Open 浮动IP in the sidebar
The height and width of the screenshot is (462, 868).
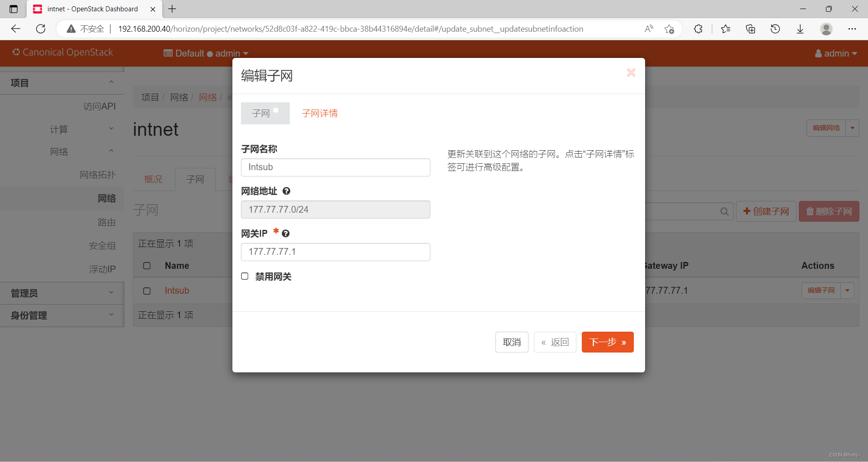point(102,269)
